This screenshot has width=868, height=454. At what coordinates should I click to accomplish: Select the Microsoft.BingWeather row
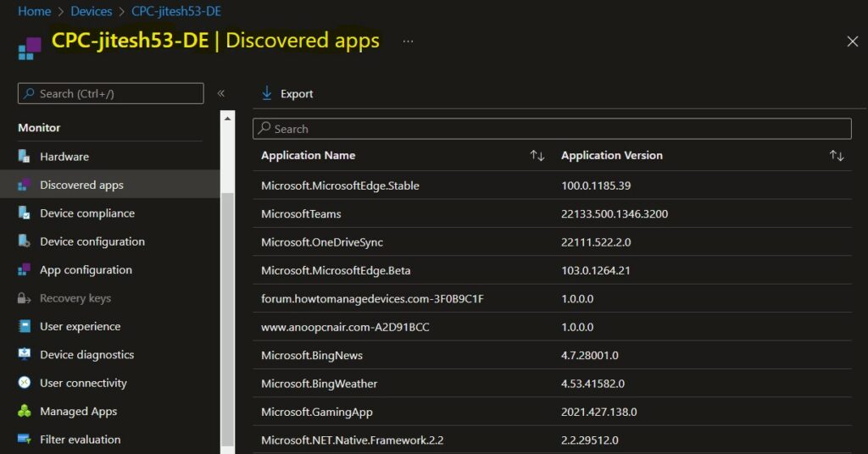point(552,383)
